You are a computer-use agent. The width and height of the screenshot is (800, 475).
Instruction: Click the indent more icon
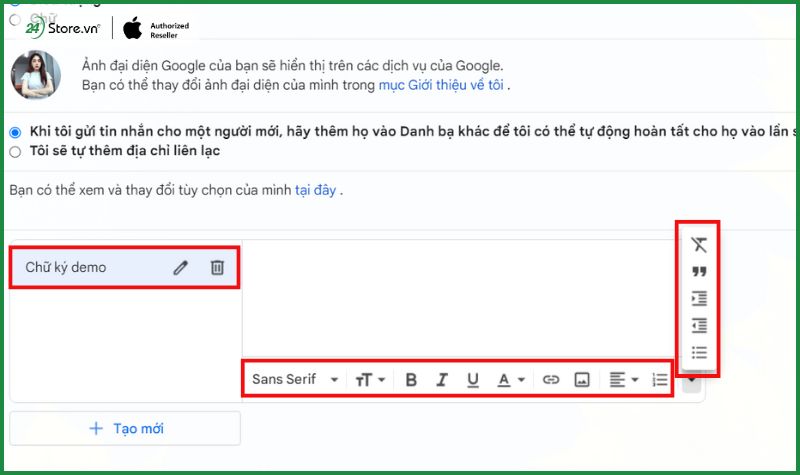(699, 298)
